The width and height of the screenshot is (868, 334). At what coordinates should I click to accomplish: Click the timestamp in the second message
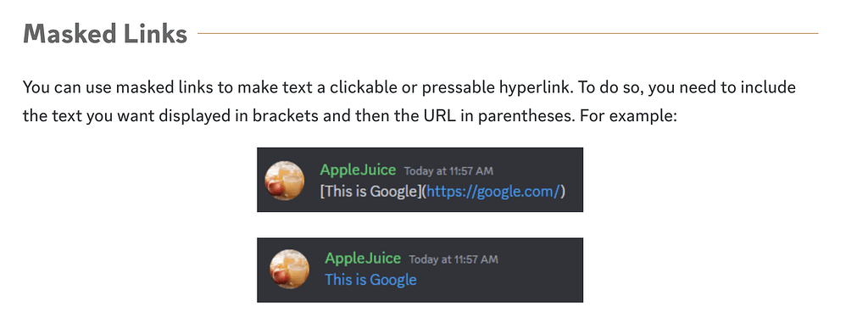point(453,259)
